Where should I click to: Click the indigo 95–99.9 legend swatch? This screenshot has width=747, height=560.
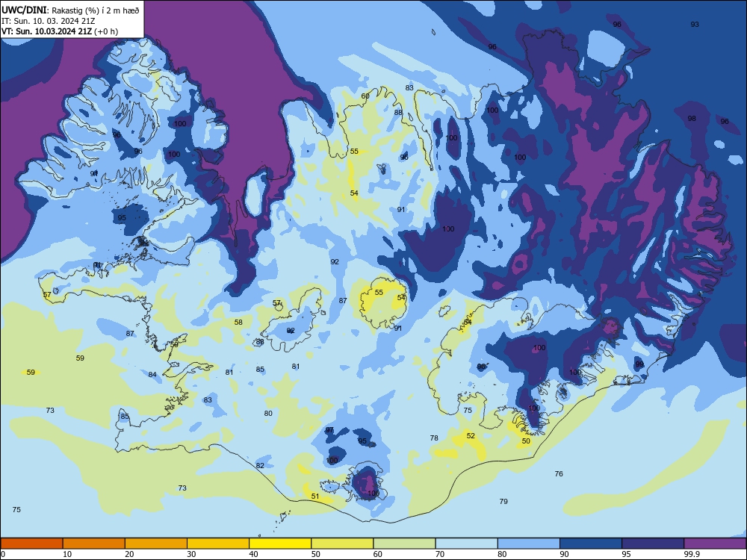click(x=653, y=544)
